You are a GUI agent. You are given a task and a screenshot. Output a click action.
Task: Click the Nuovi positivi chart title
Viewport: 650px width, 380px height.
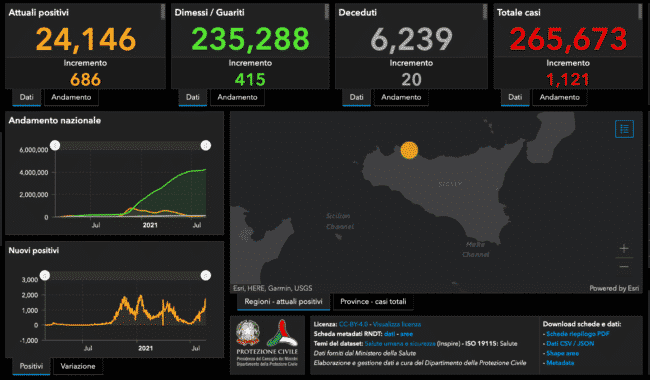pos(34,250)
